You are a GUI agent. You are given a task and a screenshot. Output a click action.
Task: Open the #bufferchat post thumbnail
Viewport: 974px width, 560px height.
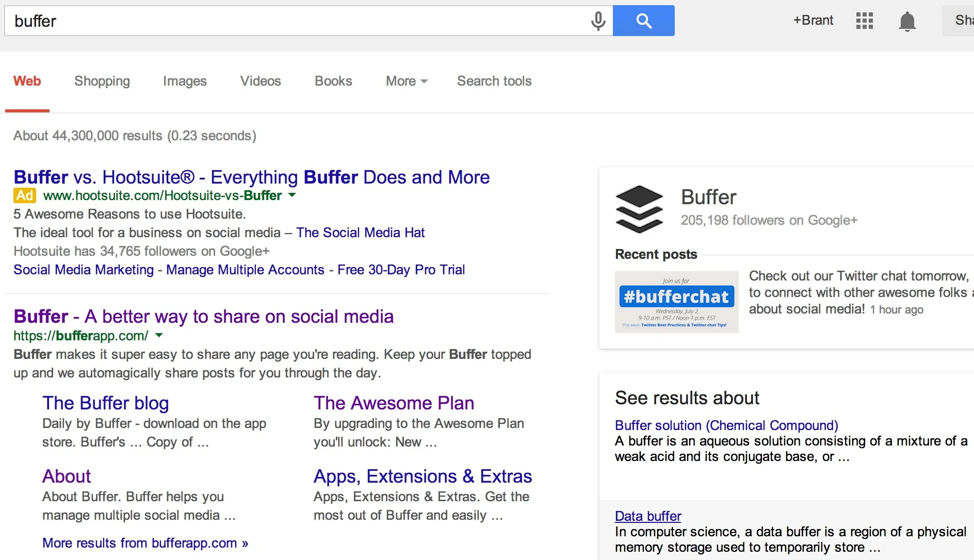(677, 302)
